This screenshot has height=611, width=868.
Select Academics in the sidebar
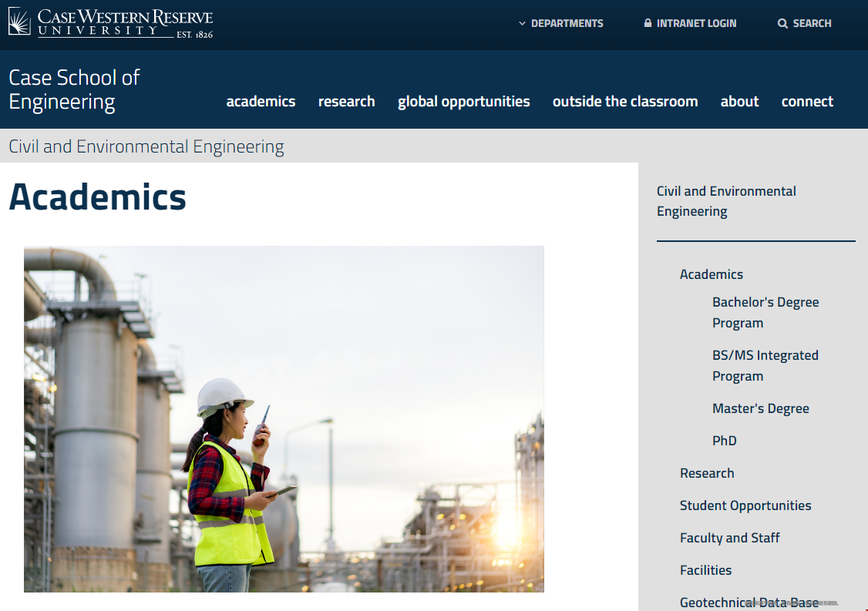click(x=711, y=274)
